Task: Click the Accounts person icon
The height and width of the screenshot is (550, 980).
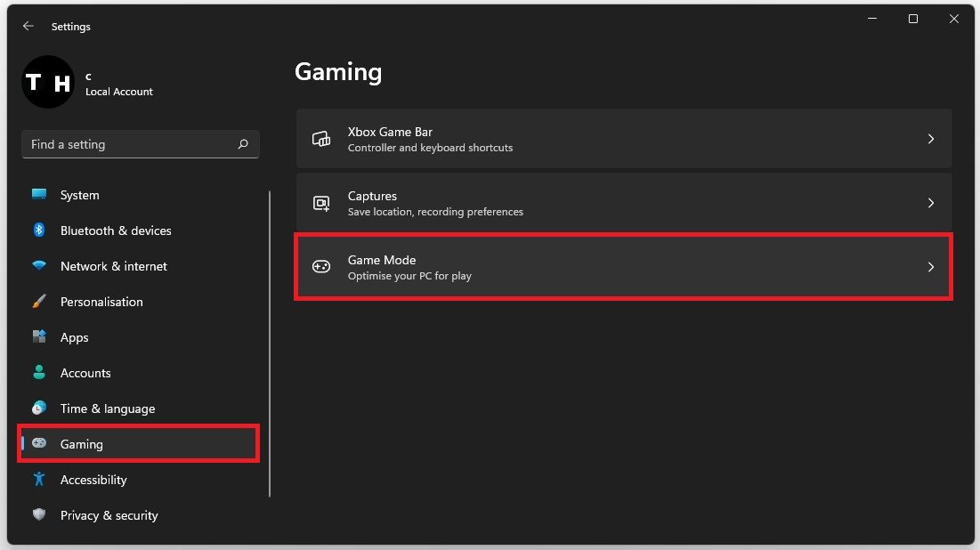Action: [39, 373]
